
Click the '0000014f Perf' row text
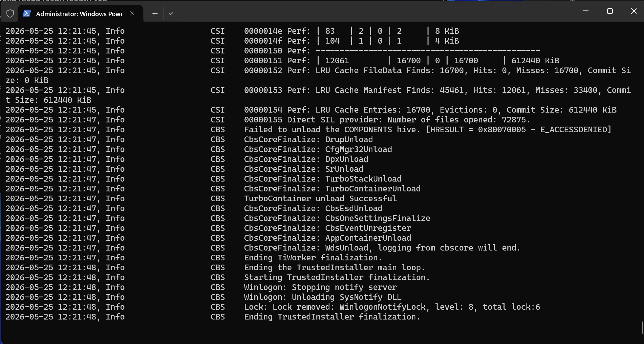[x=352, y=41]
